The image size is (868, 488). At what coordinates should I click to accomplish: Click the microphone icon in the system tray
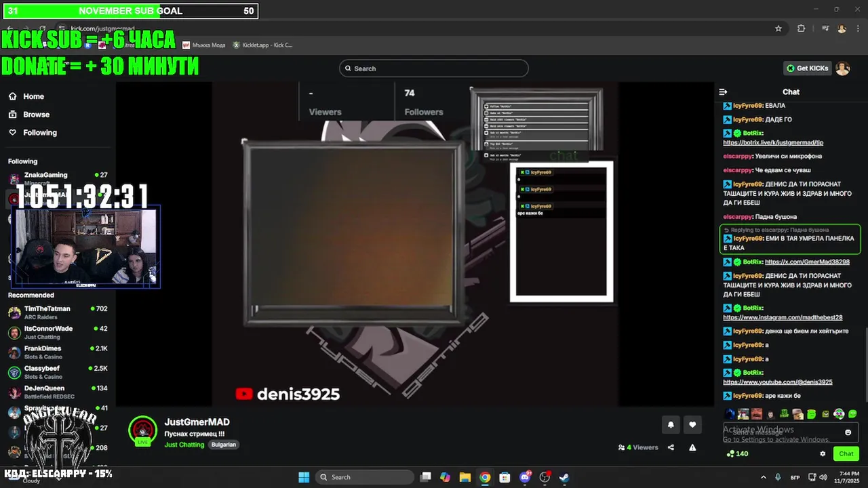[778, 477]
